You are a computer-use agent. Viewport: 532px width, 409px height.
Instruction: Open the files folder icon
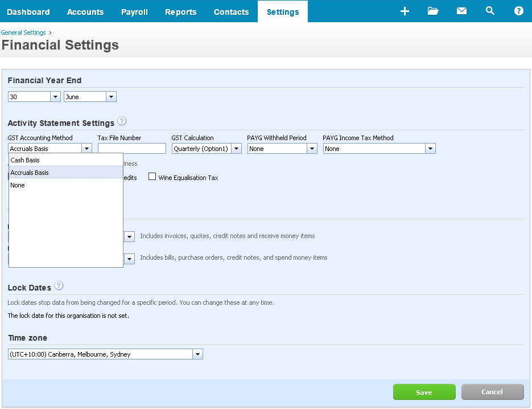click(433, 11)
